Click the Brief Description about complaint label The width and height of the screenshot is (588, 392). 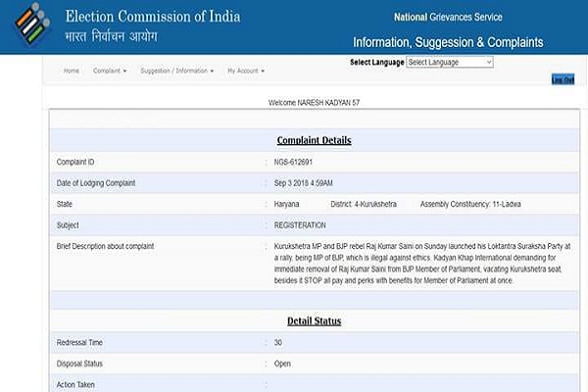105,246
